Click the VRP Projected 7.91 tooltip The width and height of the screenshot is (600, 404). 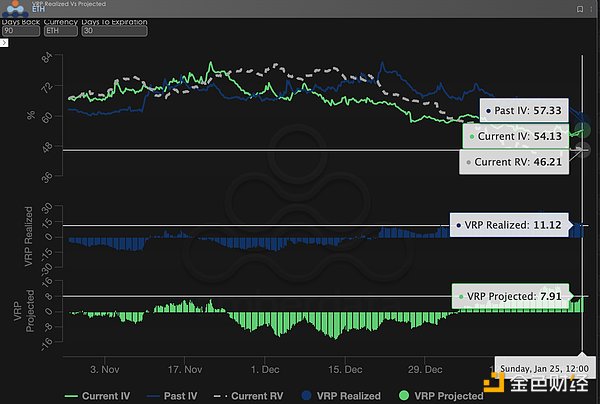coord(510,296)
